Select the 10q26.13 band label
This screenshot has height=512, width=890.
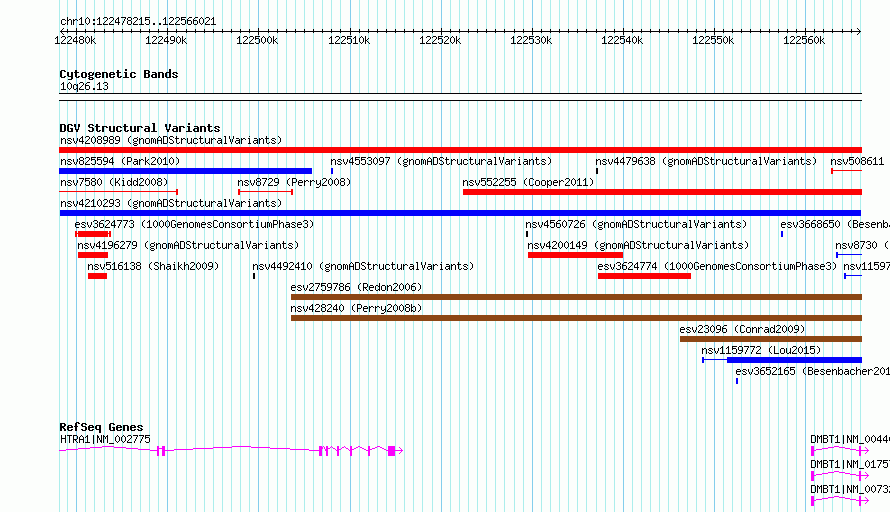point(84,86)
